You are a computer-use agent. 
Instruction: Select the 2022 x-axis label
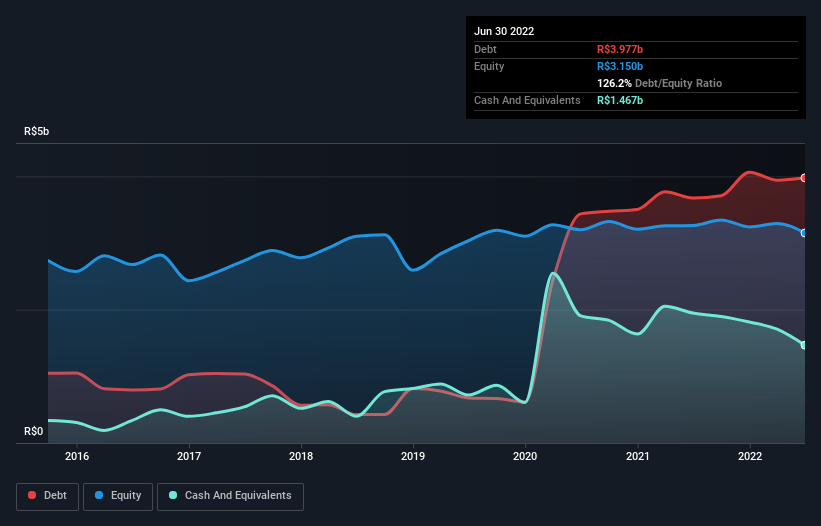click(750, 456)
